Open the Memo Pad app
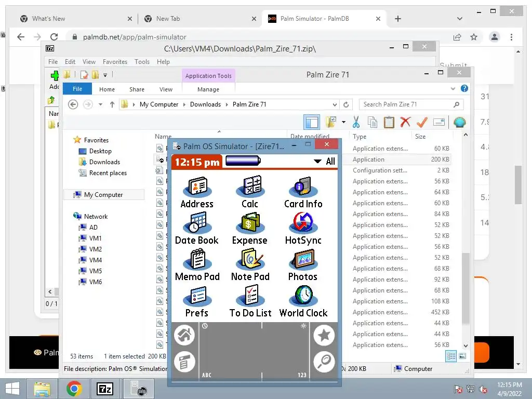 pyautogui.click(x=197, y=264)
